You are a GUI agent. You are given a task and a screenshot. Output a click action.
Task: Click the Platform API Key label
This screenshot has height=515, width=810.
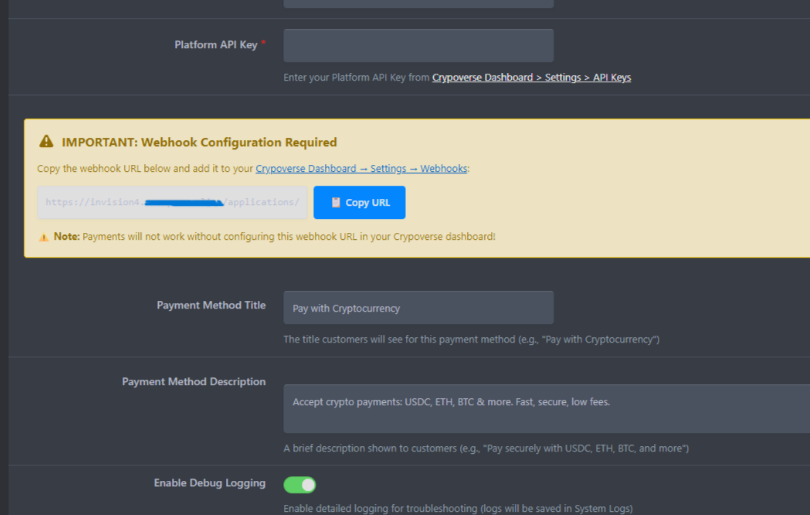point(215,44)
